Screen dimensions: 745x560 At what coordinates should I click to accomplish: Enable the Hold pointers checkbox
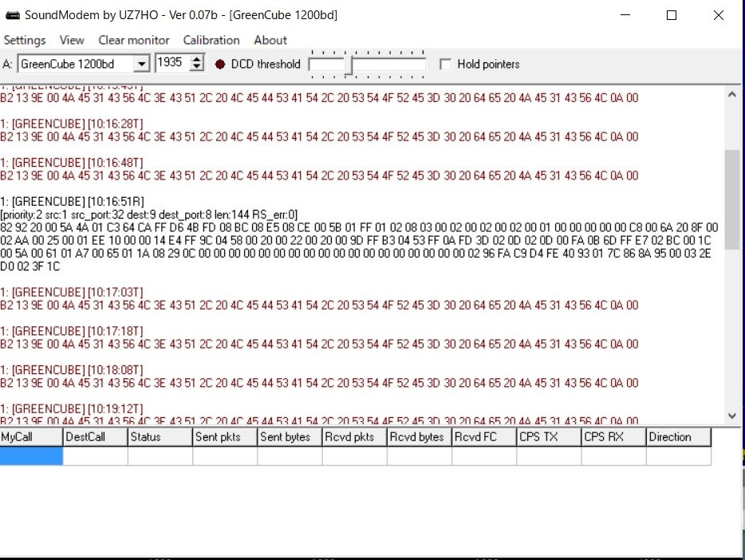[x=445, y=64]
